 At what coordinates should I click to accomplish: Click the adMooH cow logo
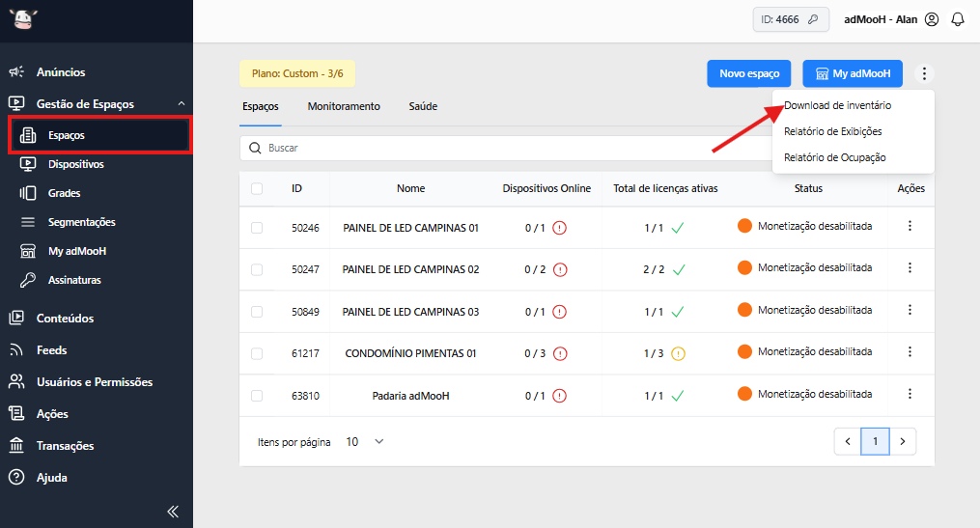coord(23,19)
